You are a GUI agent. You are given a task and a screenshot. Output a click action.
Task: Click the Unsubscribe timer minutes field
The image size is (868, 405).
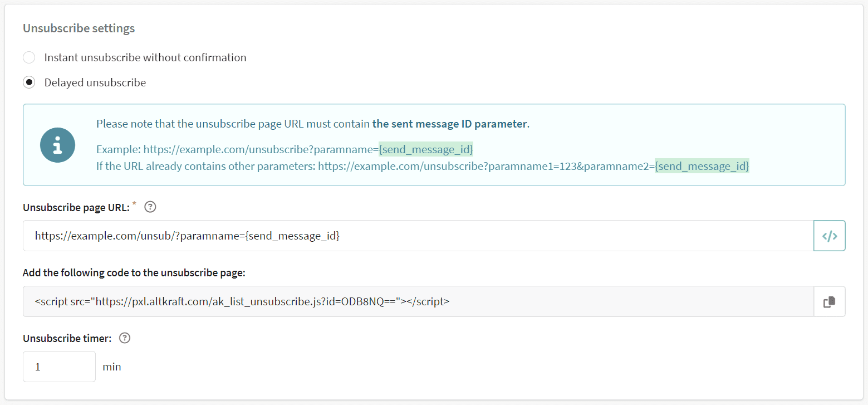point(59,367)
